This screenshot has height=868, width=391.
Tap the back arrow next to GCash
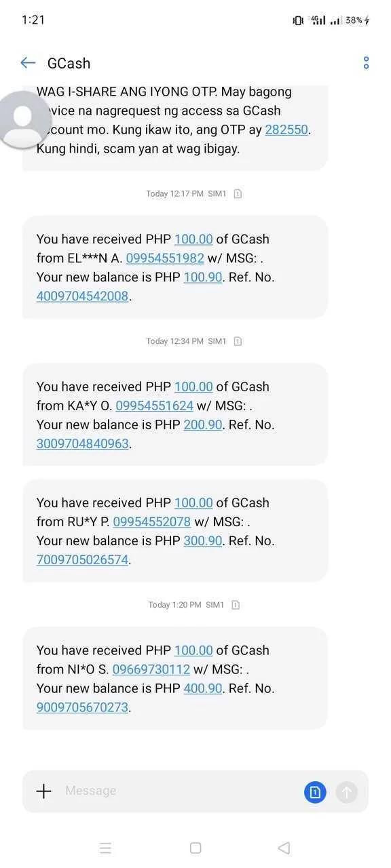(28, 63)
